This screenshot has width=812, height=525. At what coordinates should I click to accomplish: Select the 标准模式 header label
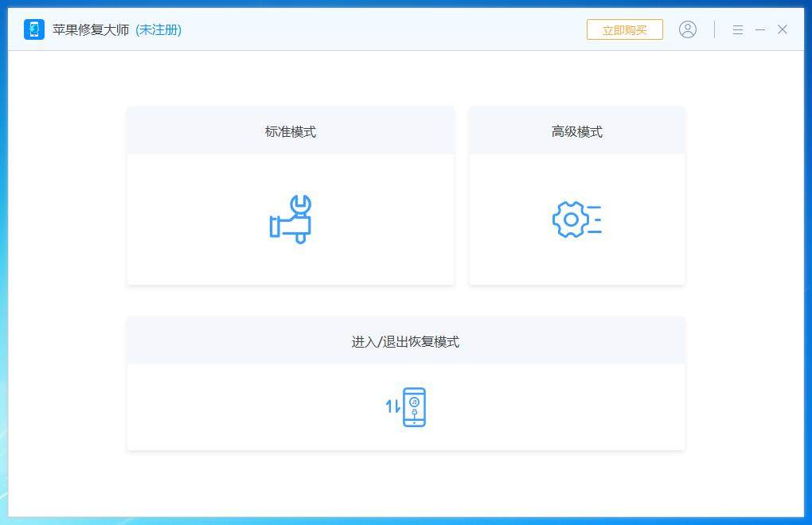pyautogui.click(x=291, y=132)
